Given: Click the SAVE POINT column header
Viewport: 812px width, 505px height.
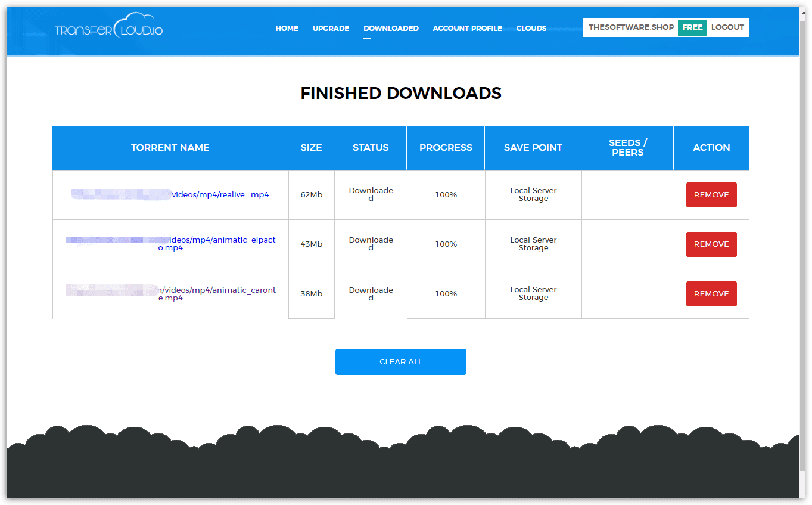Looking at the screenshot, I should tap(533, 148).
